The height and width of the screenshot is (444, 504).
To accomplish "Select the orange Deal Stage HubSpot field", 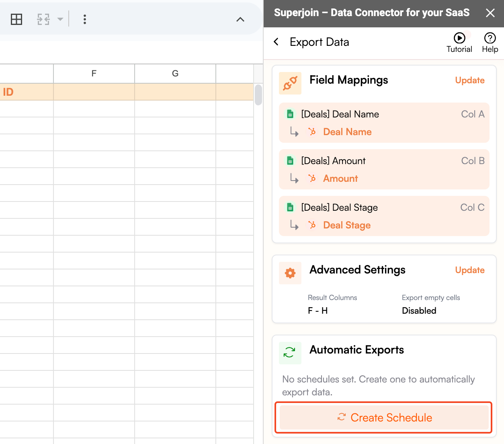I will (347, 225).
